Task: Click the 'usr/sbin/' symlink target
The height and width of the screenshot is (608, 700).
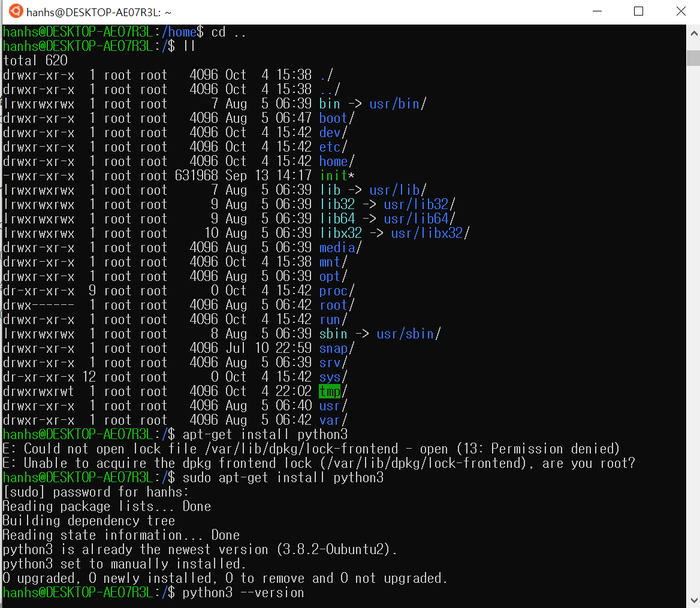Action: coord(409,334)
